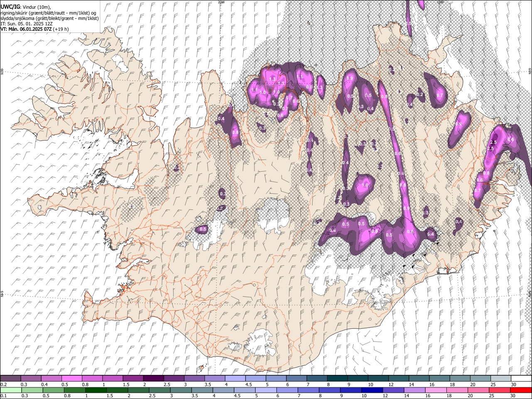The width and height of the screenshot is (532, 399).
Task: Click the '0.2' snowfall value in northeast Iceland
Action: coord(420,95)
